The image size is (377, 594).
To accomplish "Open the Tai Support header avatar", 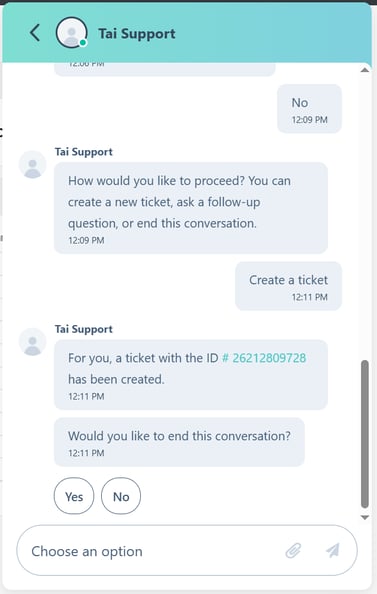I will (71, 33).
